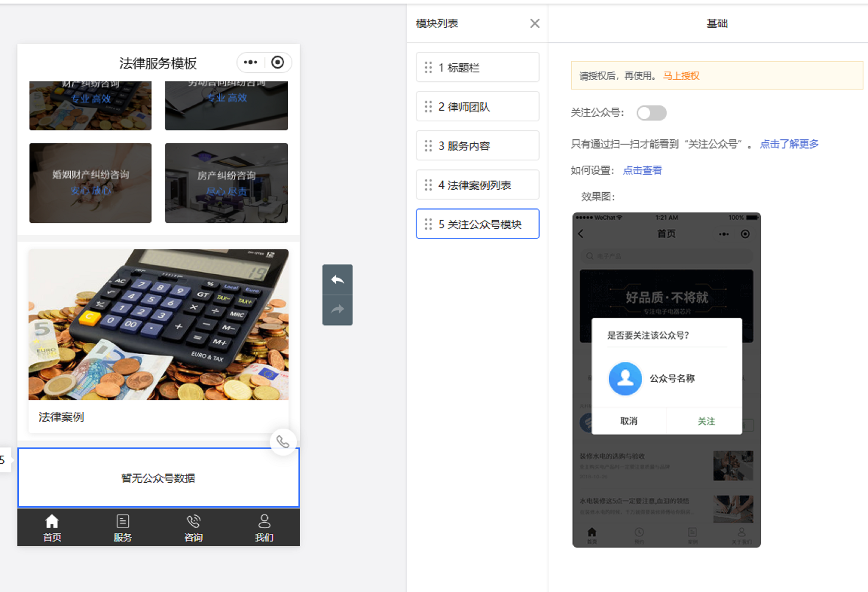
Task: Click the three-dots menu in the phone header
Action: pyautogui.click(x=250, y=62)
